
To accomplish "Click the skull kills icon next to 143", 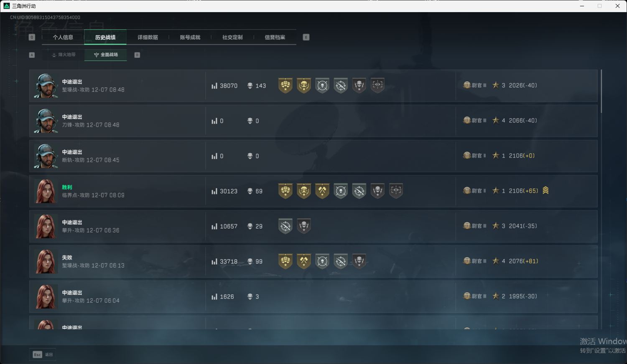I will 250,86.
